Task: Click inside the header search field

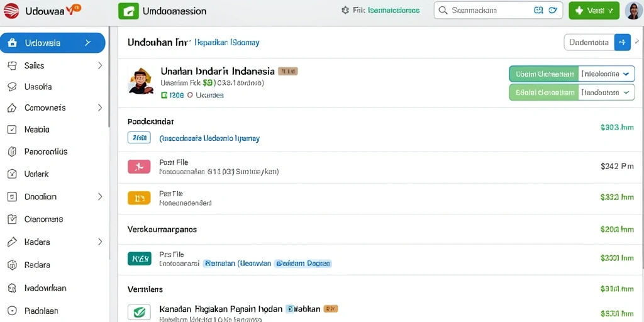Action: 498,11
